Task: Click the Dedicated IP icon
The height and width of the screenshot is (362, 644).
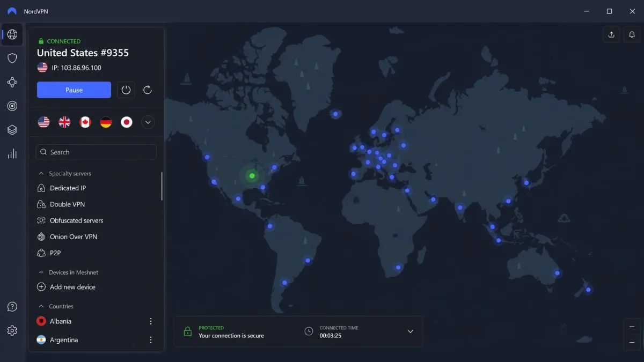Action: pyautogui.click(x=41, y=188)
